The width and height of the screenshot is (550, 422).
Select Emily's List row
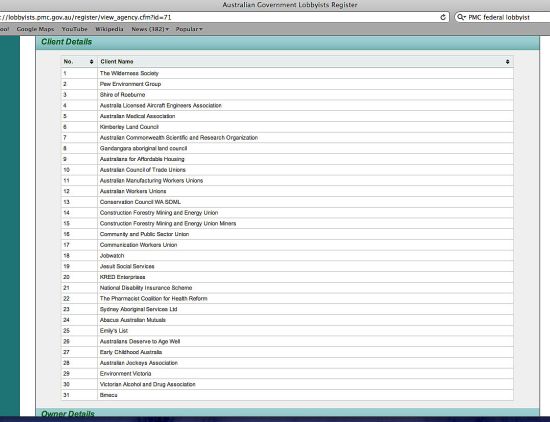point(287,331)
